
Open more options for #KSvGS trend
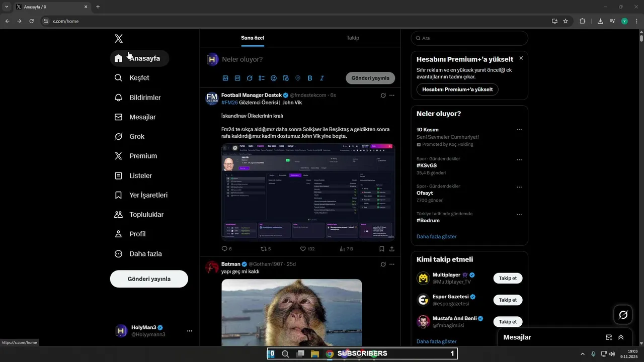pos(519,160)
